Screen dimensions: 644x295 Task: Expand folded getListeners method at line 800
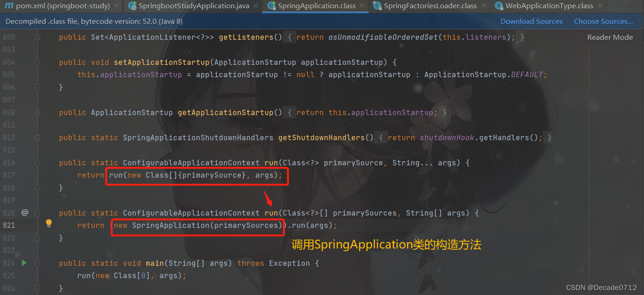tap(37, 37)
